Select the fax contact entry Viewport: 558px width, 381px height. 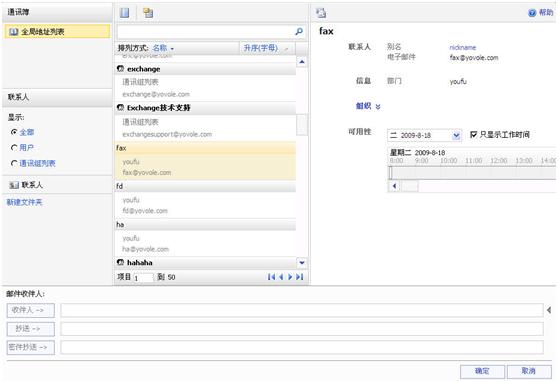[206, 160]
